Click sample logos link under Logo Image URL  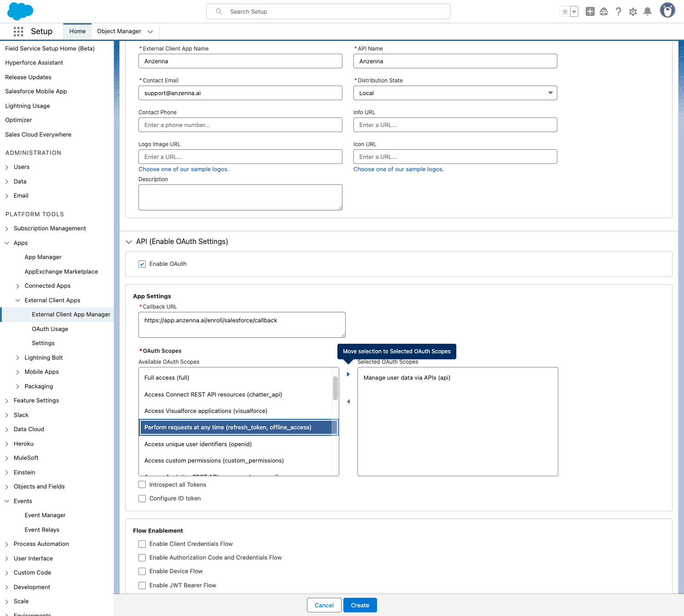(x=184, y=169)
